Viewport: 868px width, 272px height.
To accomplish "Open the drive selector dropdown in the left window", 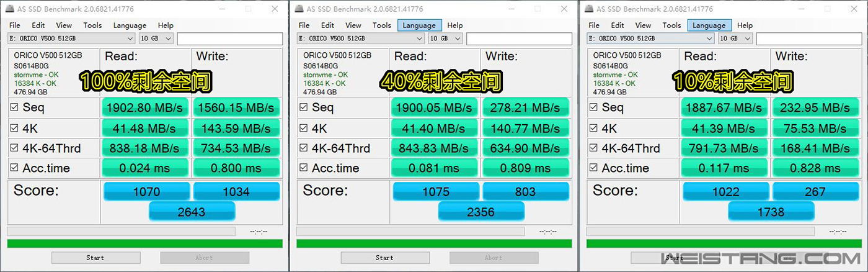I will [71, 39].
